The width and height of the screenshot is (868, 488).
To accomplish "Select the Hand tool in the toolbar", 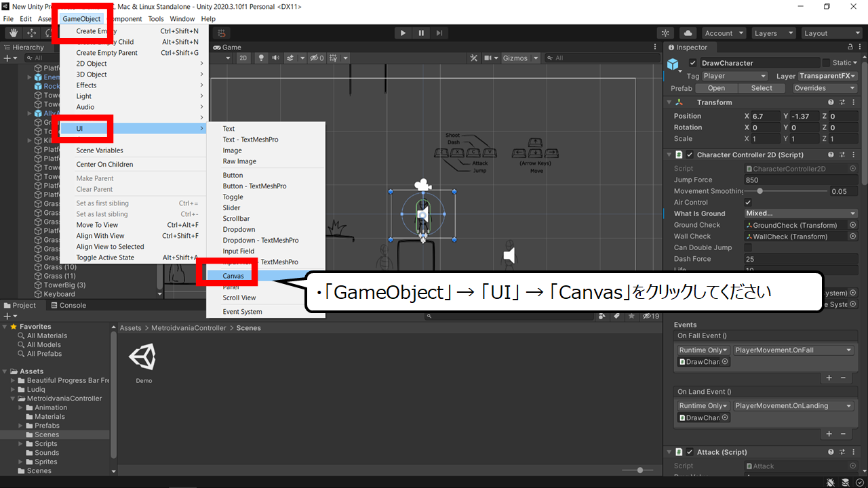I will (x=13, y=33).
